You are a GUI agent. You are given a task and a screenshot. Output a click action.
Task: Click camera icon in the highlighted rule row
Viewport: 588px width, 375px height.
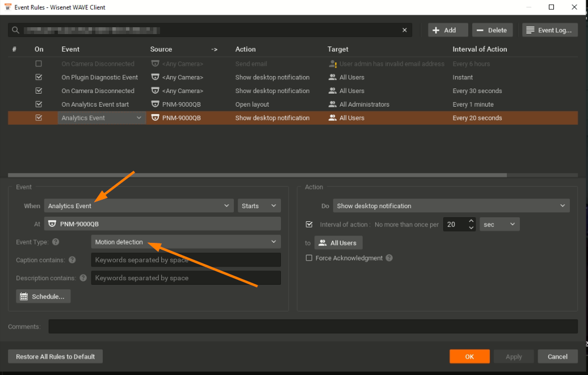coord(155,117)
